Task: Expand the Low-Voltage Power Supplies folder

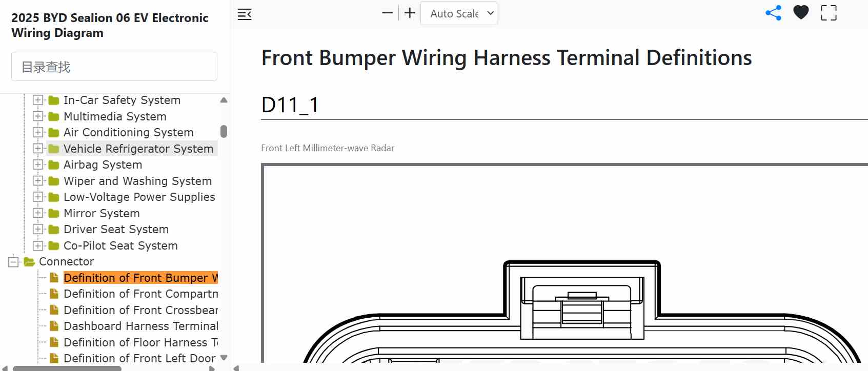Action: pyautogui.click(x=38, y=197)
